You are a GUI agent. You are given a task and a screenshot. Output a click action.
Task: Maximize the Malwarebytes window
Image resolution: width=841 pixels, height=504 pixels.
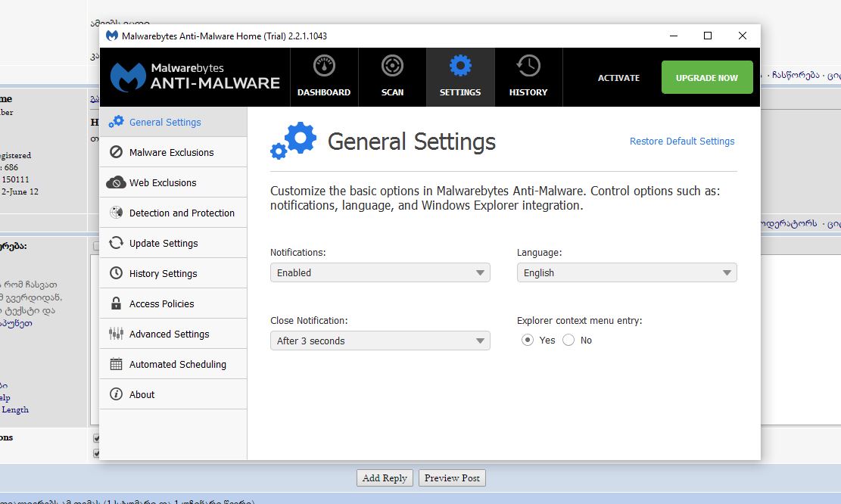708,36
